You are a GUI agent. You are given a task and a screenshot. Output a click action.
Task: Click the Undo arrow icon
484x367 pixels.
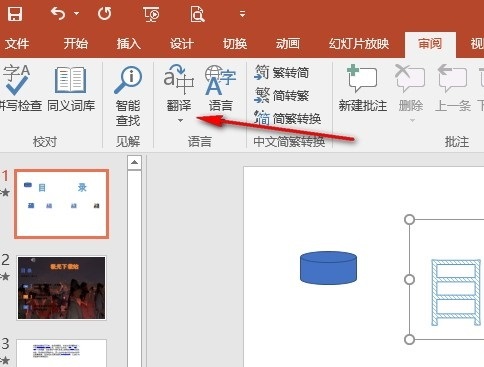click(58, 14)
